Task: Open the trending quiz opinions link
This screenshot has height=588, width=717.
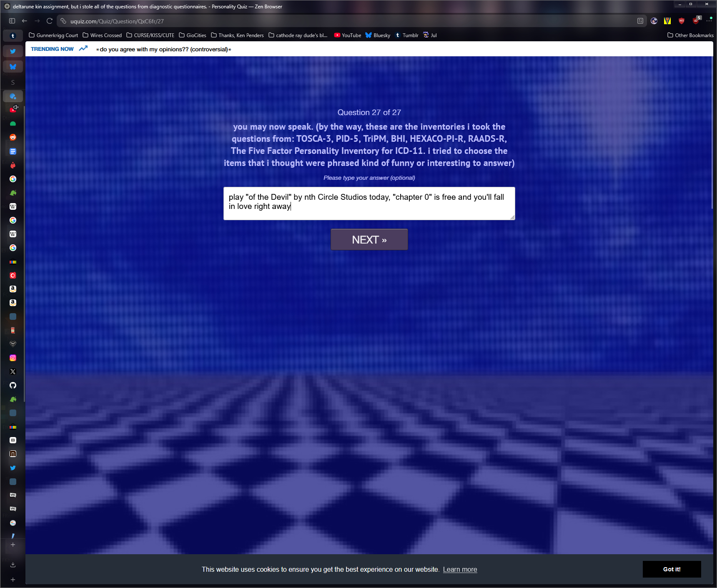Action: pos(163,49)
